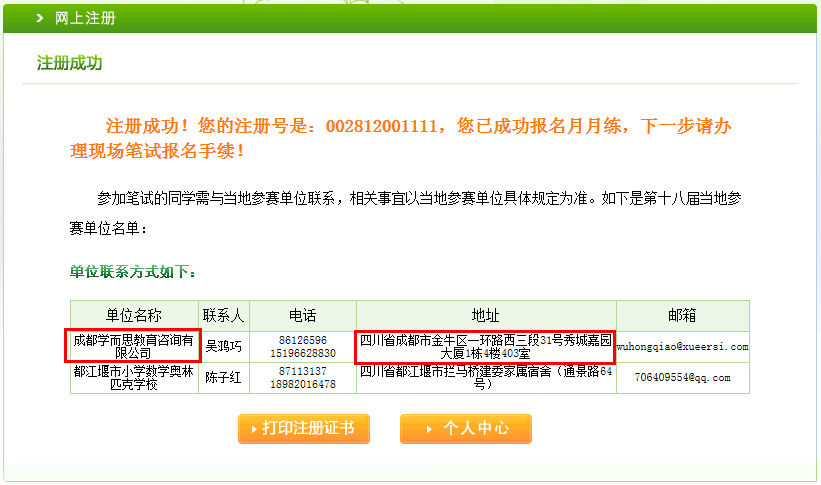Click the email wuhongqiao@xueersi.com
This screenshot has width=821, height=485.
coord(681,347)
